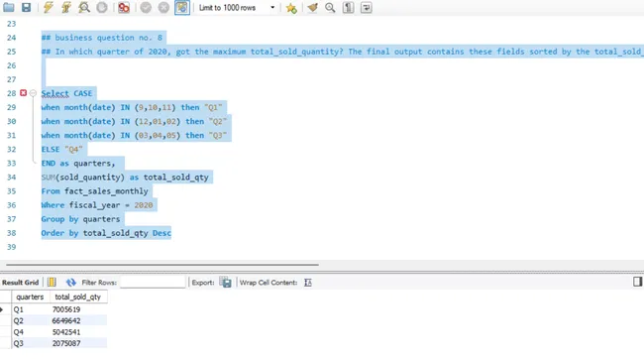
Task: Save the script with floppy icon
Action: 27,7
